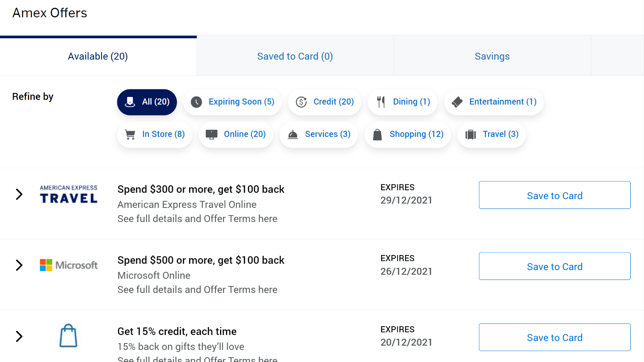Click the shopping bag logo for 15% credit offer

(x=68, y=336)
